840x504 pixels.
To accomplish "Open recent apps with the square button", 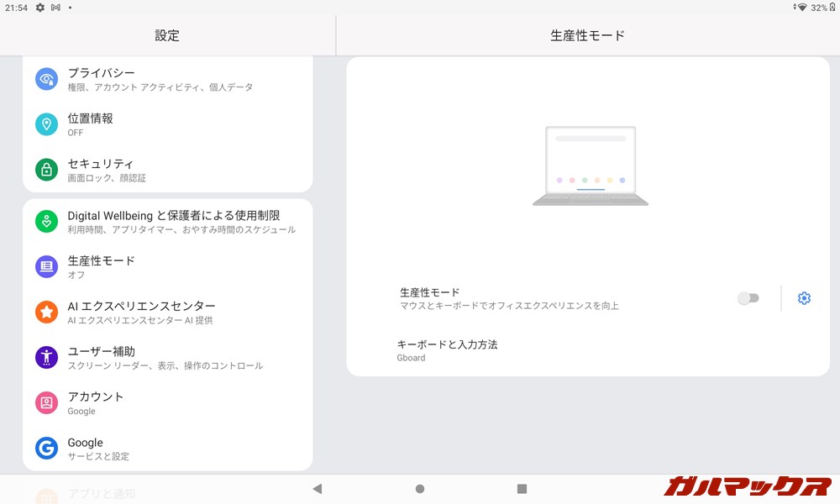I will coord(522,488).
